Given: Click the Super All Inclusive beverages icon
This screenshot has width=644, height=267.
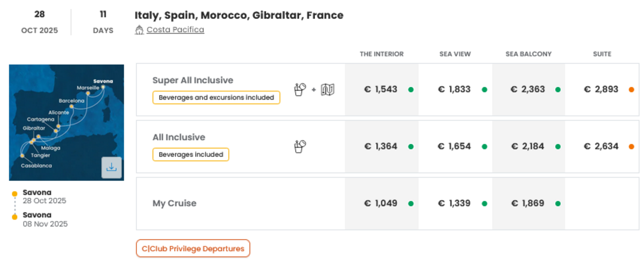Looking at the screenshot, I should [x=300, y=89].
